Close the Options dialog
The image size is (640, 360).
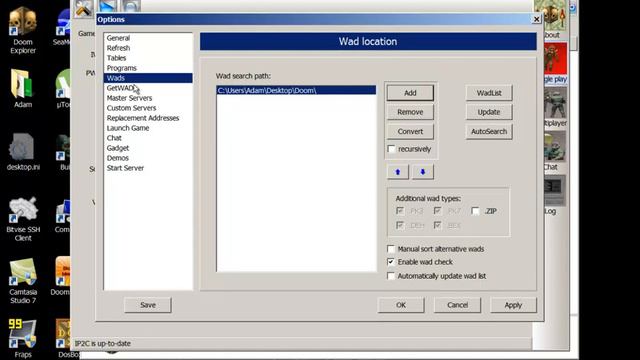(x=536, y=19)
